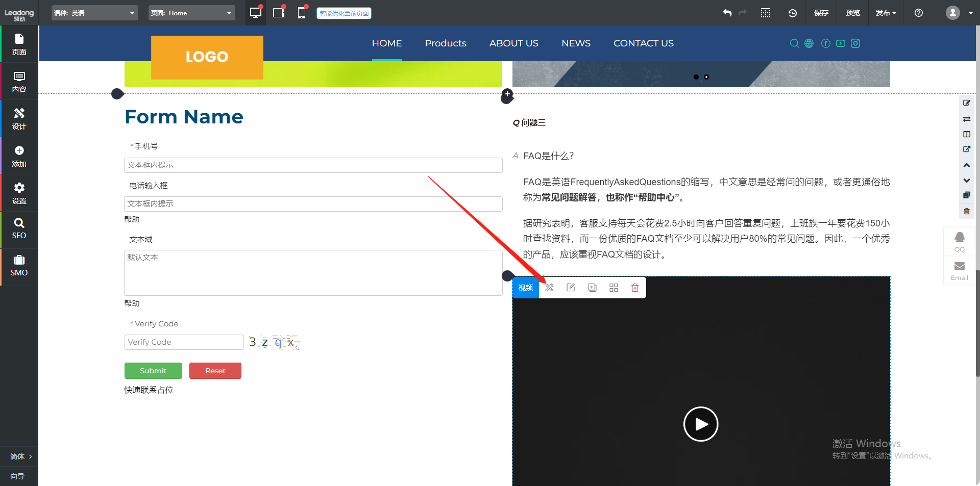The image size is (980, 486).
Task: Toggle the 智能优化当前页面 option
Action: tap(344, 13)
